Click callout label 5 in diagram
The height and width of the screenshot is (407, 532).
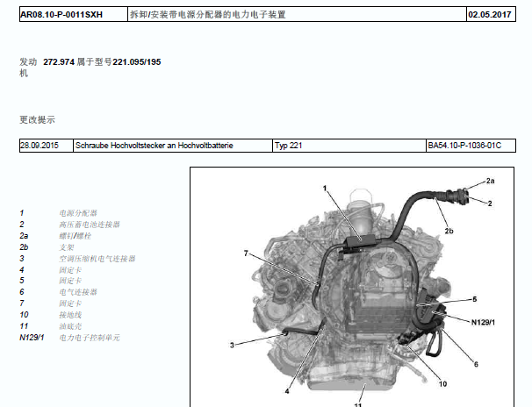click(475, 299)
